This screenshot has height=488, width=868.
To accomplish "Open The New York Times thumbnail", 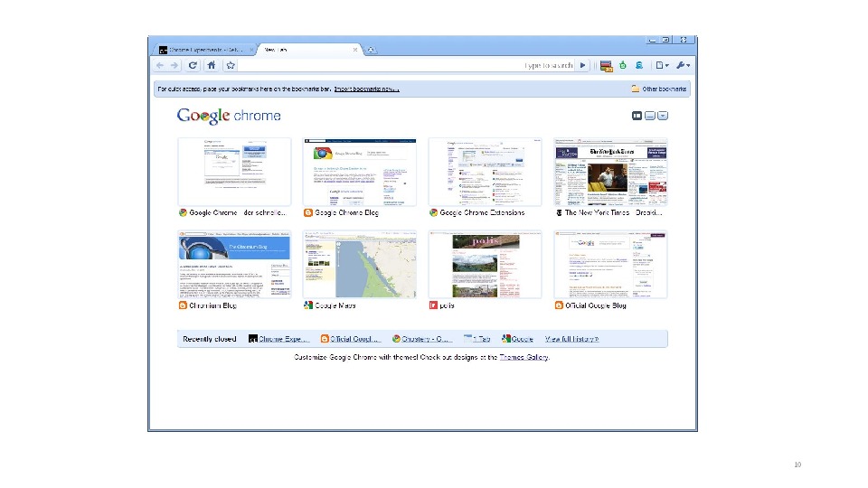I will tap(610, 172).
